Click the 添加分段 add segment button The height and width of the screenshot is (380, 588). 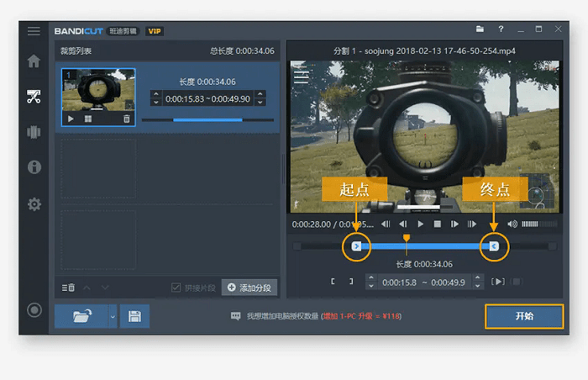coord(249,288)
